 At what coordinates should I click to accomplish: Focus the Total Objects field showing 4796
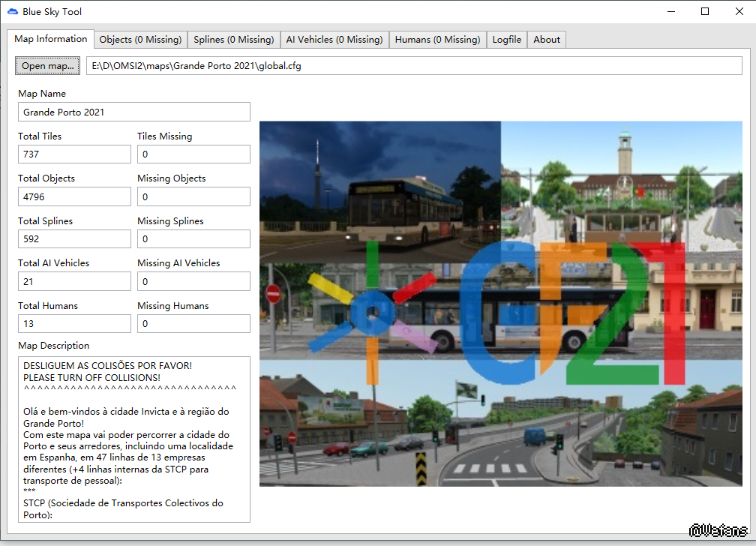[74, 196]
